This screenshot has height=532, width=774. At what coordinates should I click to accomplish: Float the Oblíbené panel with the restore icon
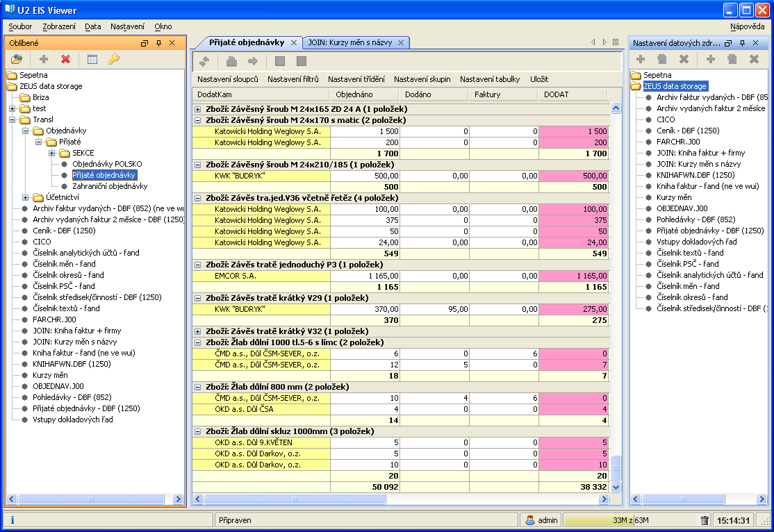(x=145, y=43)
